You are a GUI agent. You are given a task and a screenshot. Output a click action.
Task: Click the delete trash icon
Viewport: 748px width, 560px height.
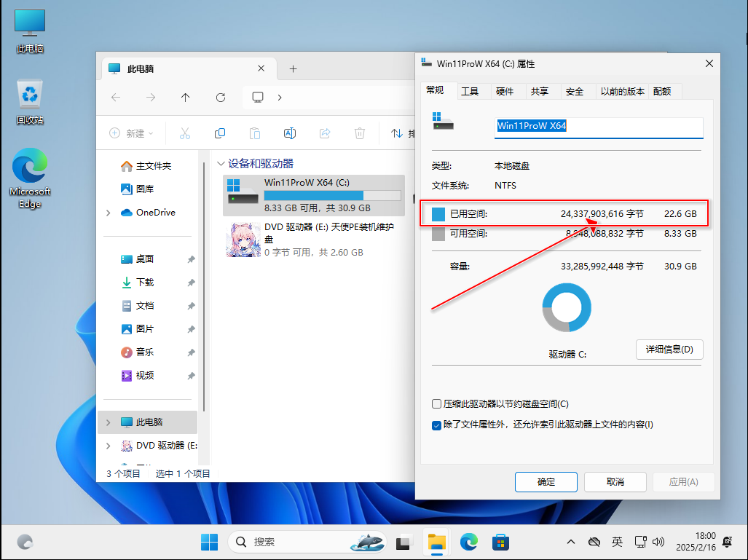[360, 133]
